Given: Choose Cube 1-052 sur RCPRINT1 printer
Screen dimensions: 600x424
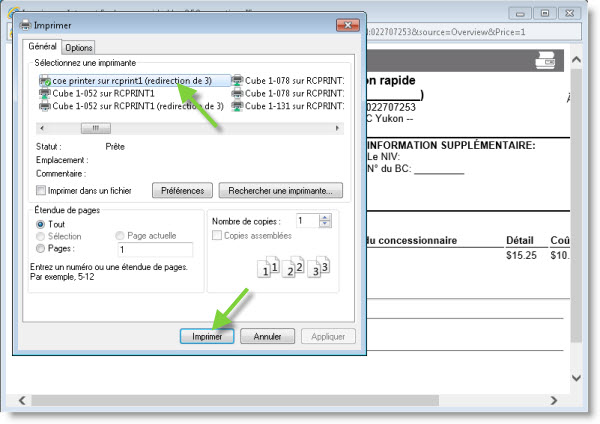Looking at the screenshot, I should 97,93.
